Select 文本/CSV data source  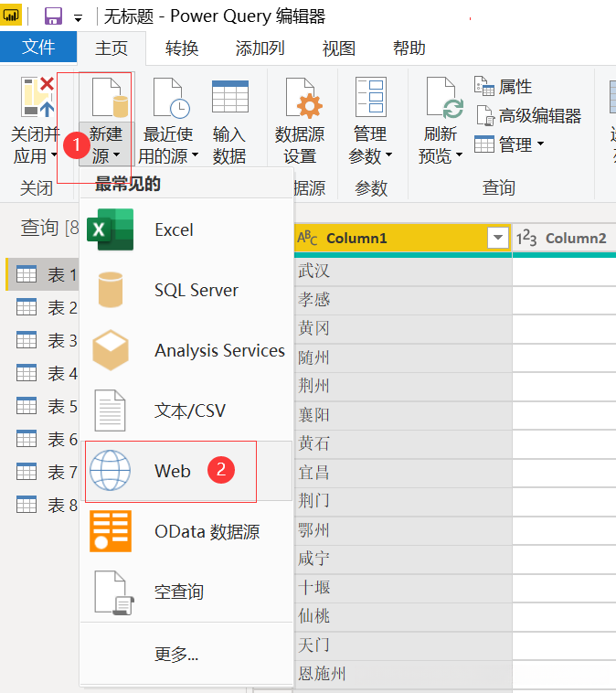pos(186,410)
